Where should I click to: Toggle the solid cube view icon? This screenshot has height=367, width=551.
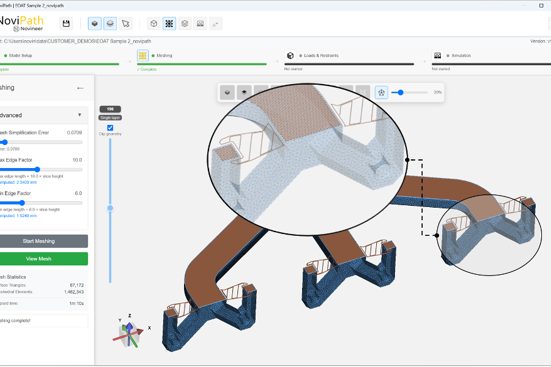95,24
